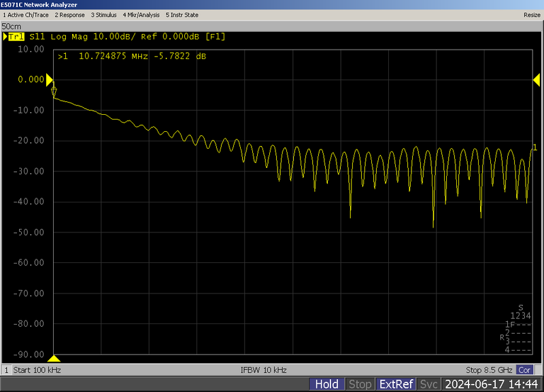Click marker 1 triangle on the trace
The image size is (544, 392).
54,92
